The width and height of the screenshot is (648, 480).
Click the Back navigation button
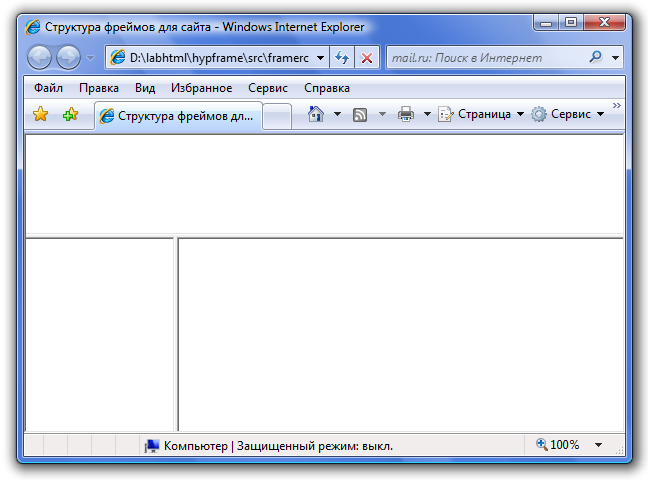point(39,57)
